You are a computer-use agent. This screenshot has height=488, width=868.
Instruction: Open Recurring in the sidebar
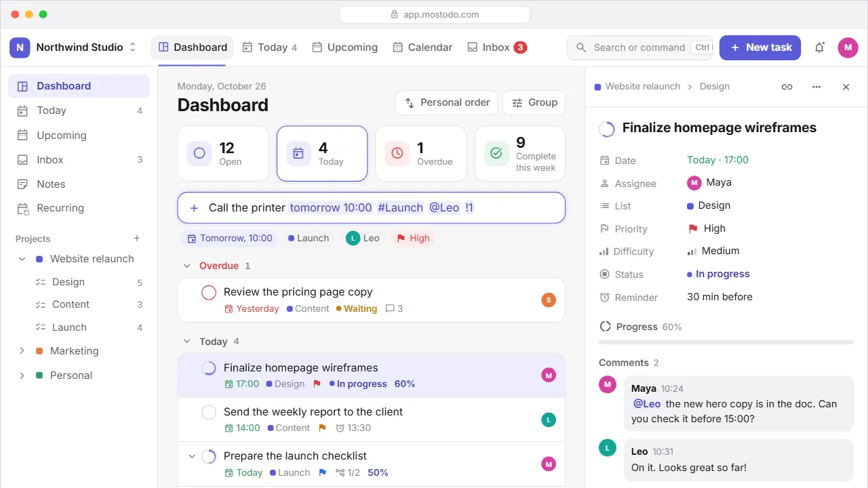pyautogui.click(x=79, y=208)
